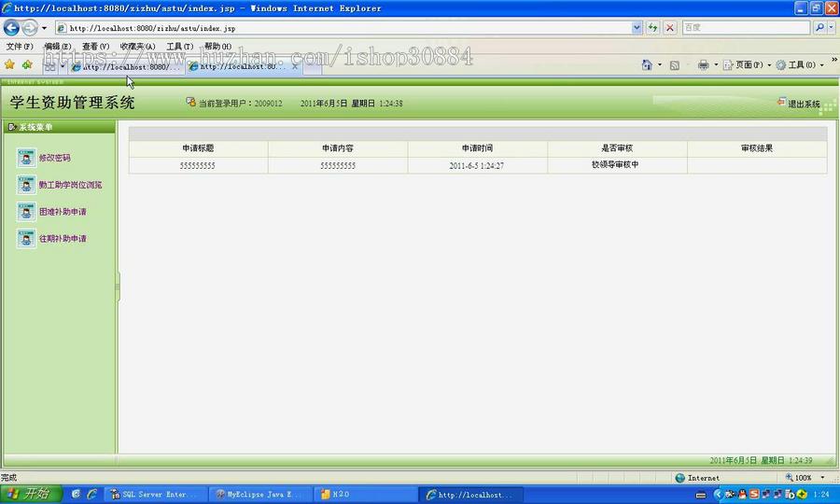Image resolution: width=840 pixels, height=504 pixels.
Task: Click the 百度 search box
Action: (x=747, y=27)
